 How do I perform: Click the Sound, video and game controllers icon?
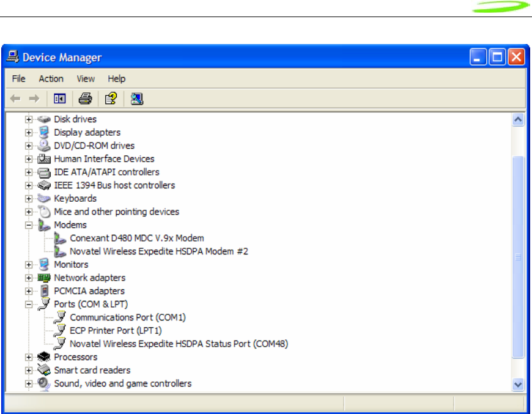click(44, 383)
